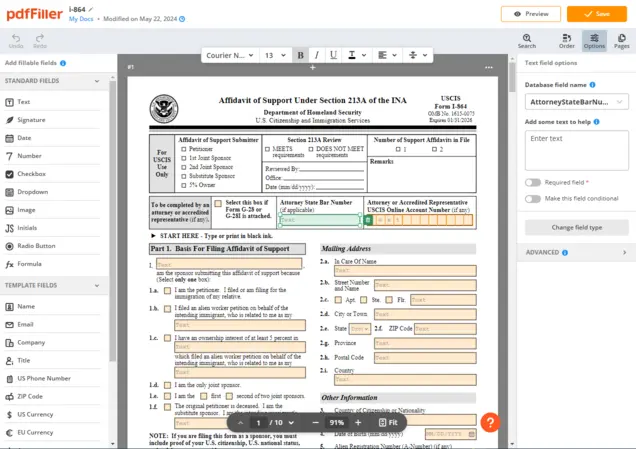Expand the Advanced section
This screenshot has width=636, height=449.
point(578,253)
